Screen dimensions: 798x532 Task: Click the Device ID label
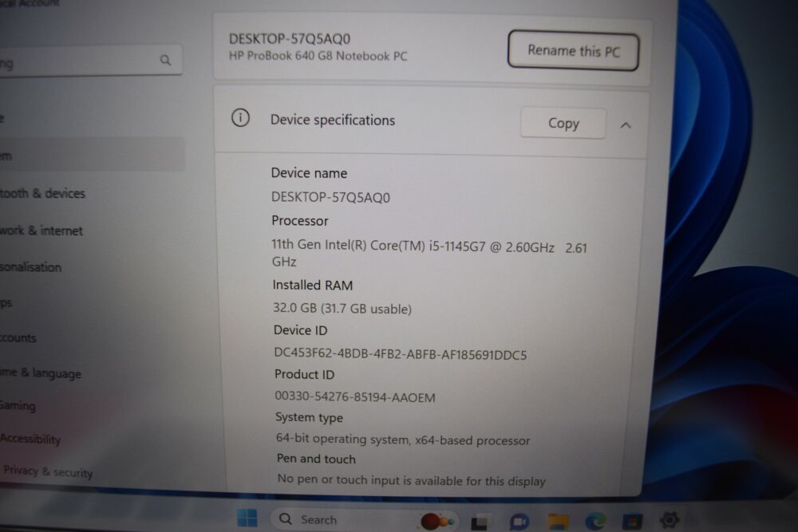point(300,330)
